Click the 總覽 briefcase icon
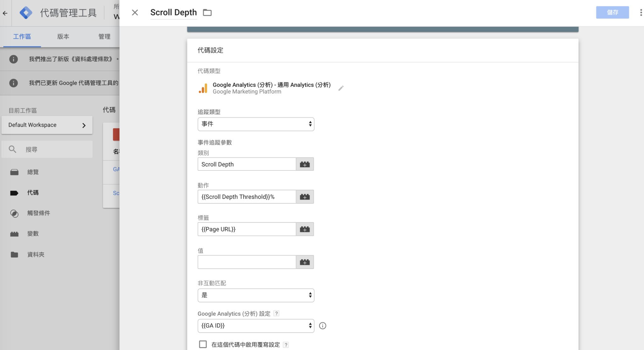Screen dimensions: 644x350 pyautogui.click(x=14, y=172)
